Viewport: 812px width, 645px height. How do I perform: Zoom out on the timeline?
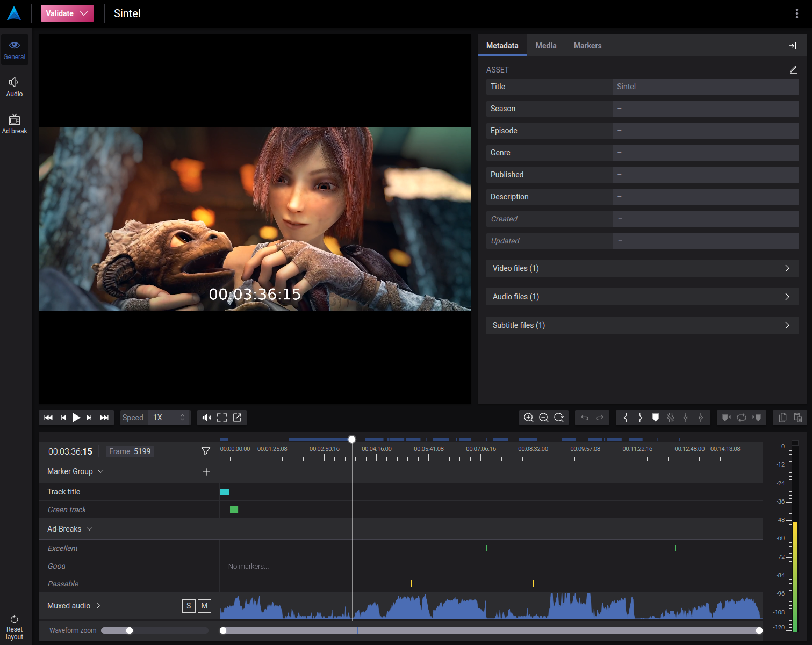pos(544,418)
